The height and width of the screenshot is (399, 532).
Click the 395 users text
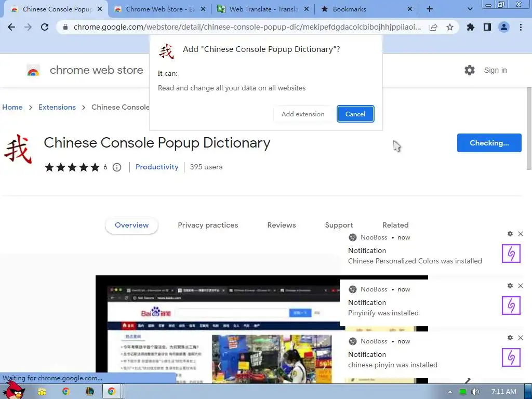click(x=206, y=167)
